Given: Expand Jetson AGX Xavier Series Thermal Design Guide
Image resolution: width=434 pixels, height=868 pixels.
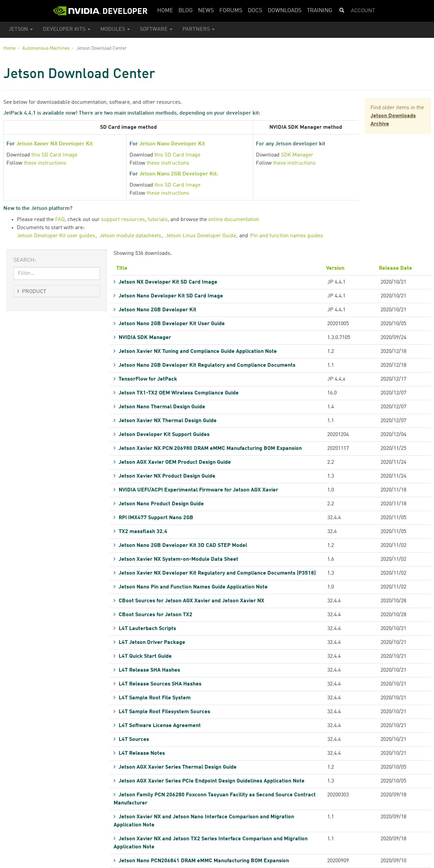Looking at the screenshot, I should pos(177,767).
